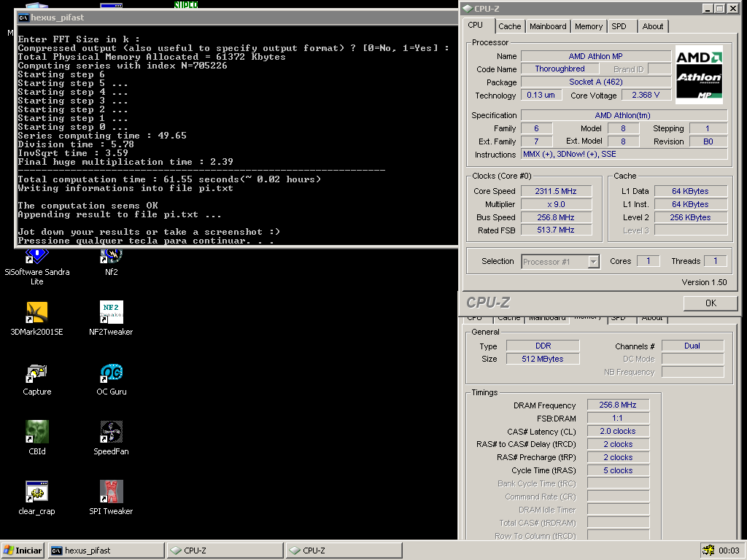747x560 pixels.
Task: Open SpeedFan desktop shortcut
Action: click(111, 438)
